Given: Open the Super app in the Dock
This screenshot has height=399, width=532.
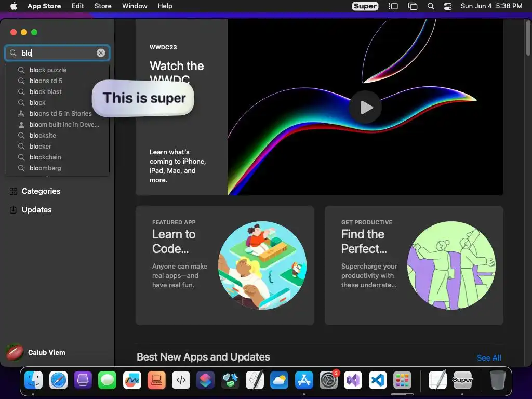Looking at the screenshot, I should tap(462, 380).
